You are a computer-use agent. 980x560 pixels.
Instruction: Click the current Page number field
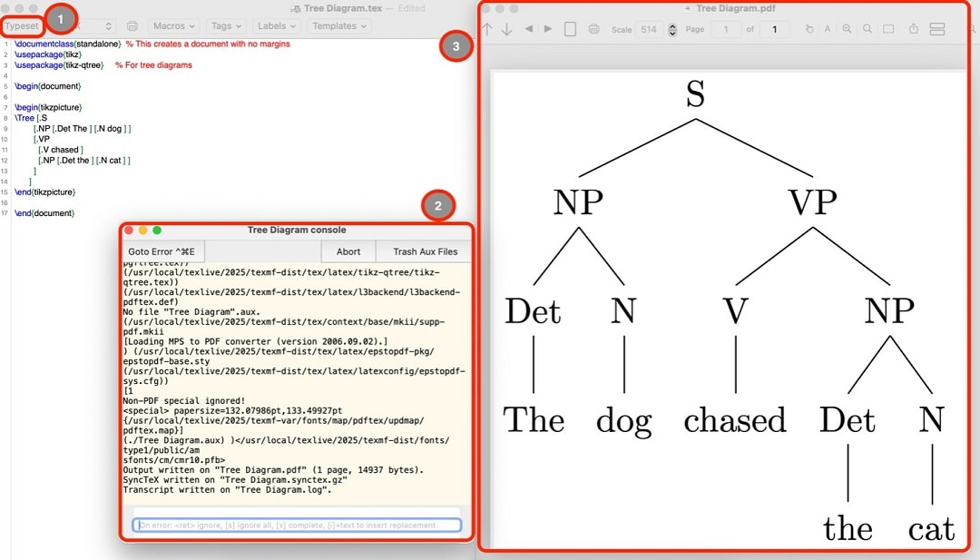point(726,29)
